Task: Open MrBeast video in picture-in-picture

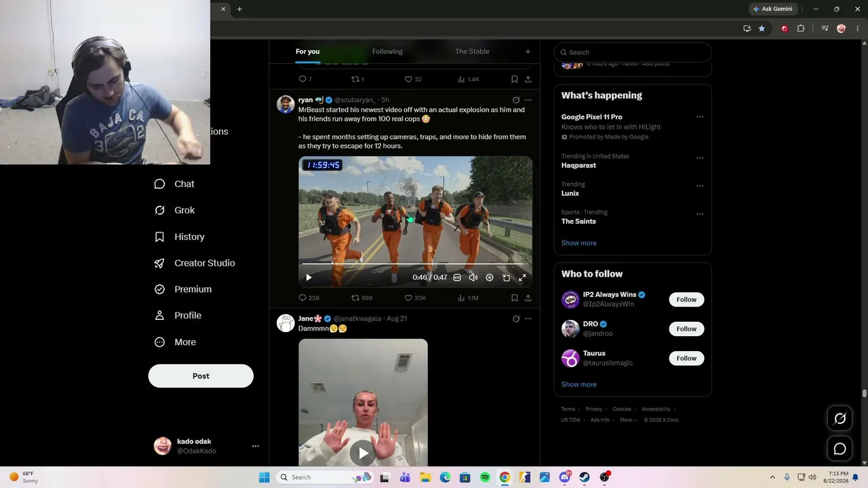Action: pyautogui.click(x=506, y=277)
